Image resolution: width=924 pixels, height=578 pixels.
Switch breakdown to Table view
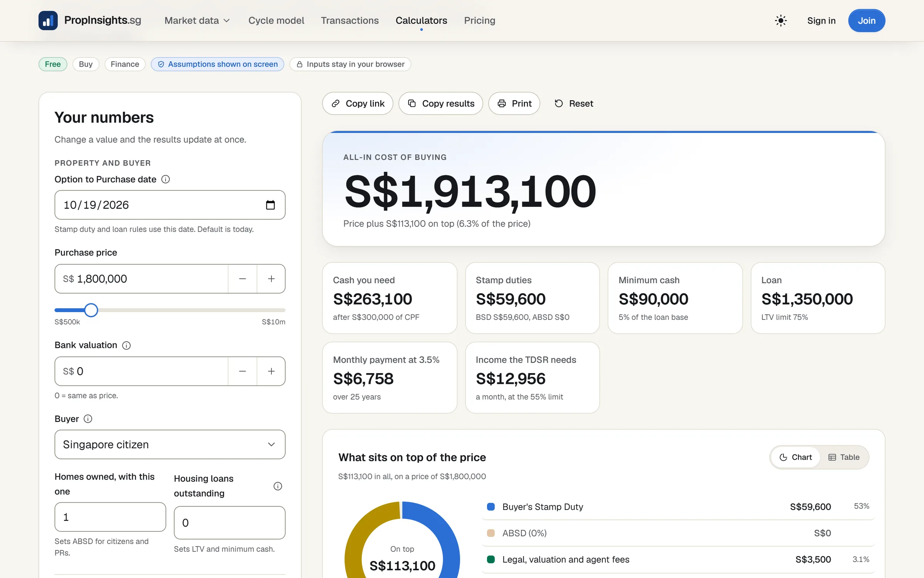click(x=844, y=457)
